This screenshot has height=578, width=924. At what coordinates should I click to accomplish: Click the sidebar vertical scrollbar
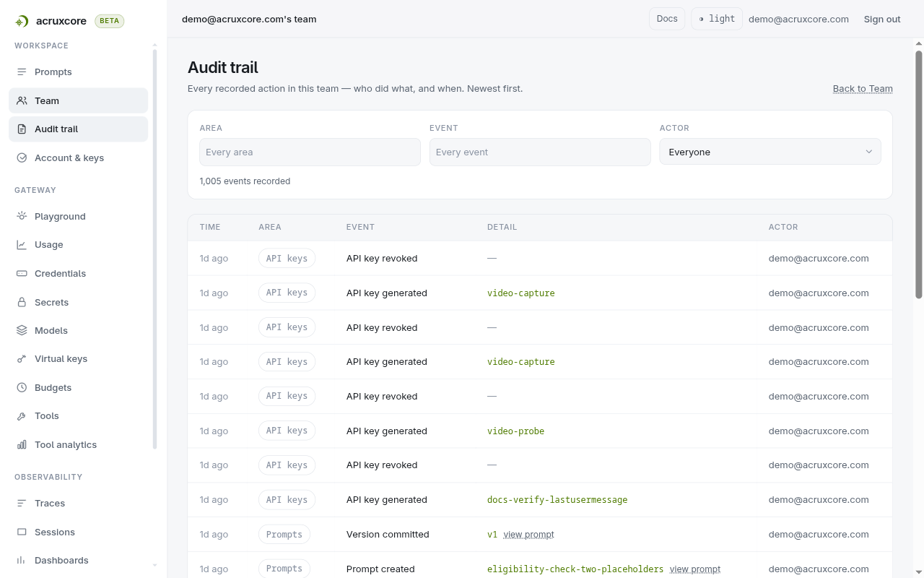154,249
